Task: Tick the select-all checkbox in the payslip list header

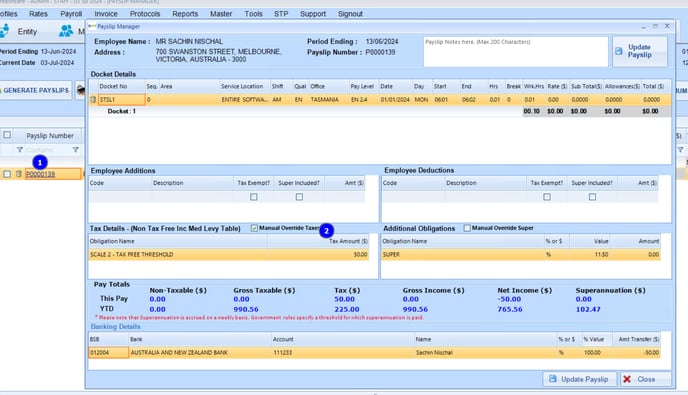Action: coord(7,135)
